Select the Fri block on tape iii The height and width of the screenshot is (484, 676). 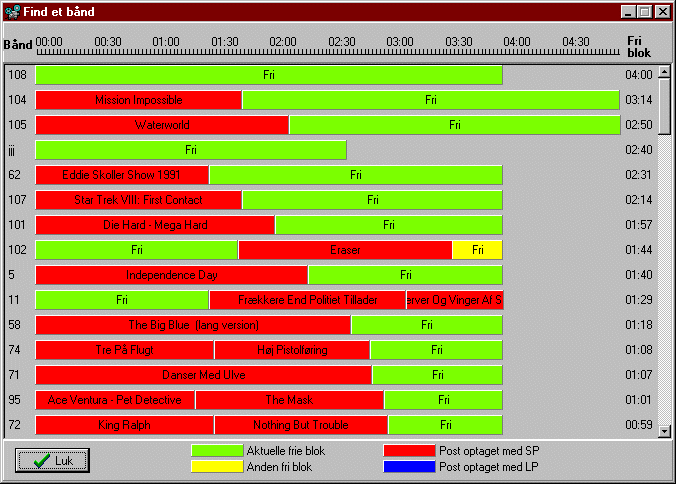click(191, 150)
